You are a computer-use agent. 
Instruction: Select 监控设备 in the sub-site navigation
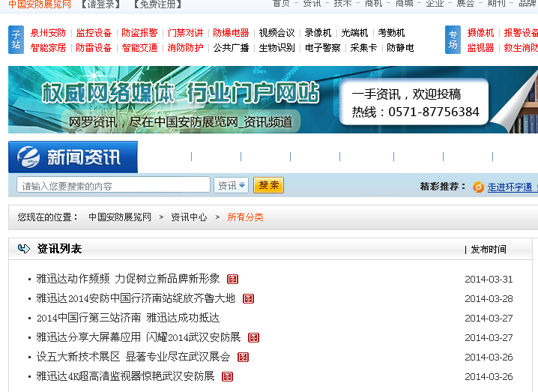click(x=94, y=33)
